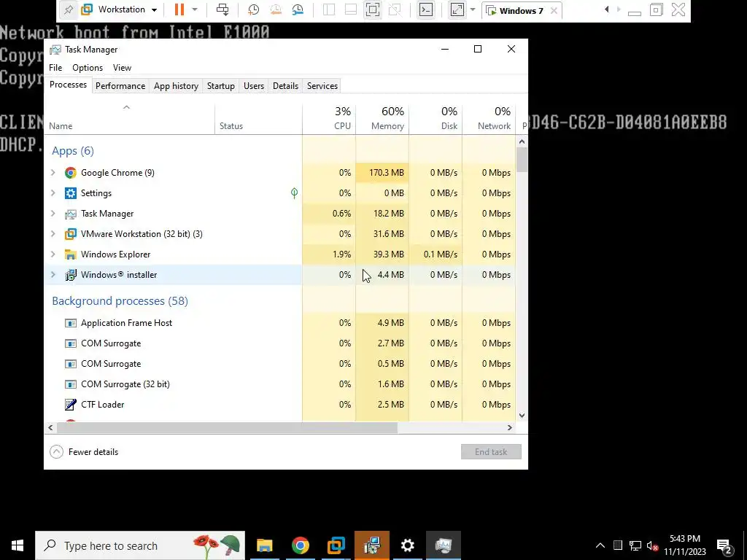Expand the Task Manager process row
The height and width of the screenshot is (560, 747).
click(53, 214)
